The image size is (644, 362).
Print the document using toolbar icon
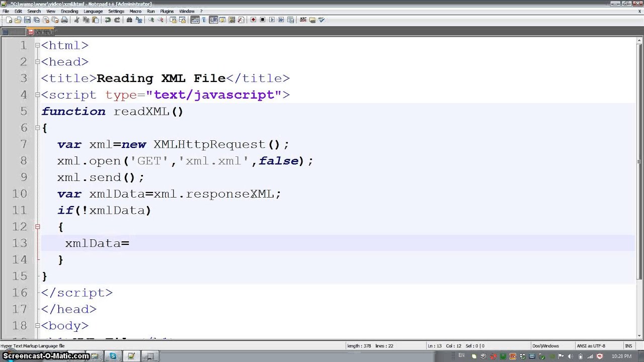pos(64,20)
